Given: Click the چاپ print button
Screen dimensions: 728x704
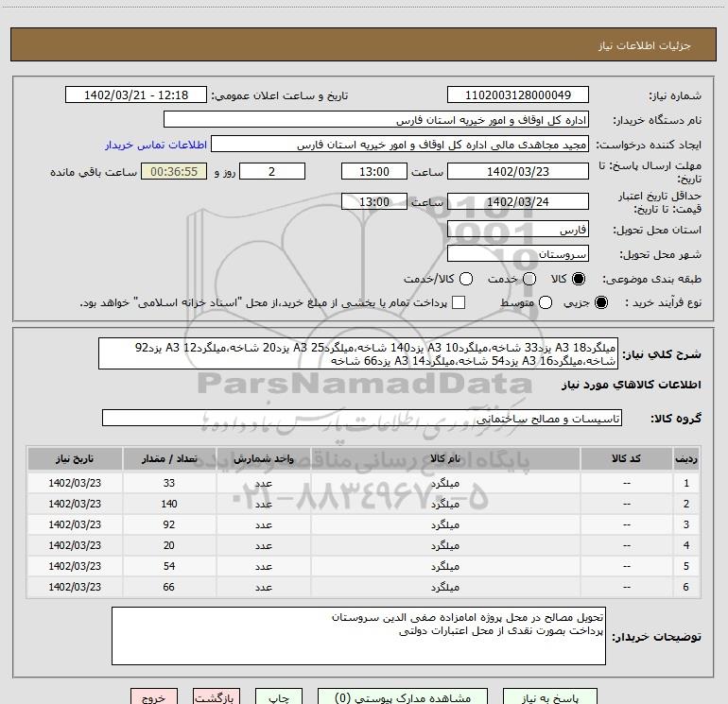Looking at the screenshot, I should [279, 697].
